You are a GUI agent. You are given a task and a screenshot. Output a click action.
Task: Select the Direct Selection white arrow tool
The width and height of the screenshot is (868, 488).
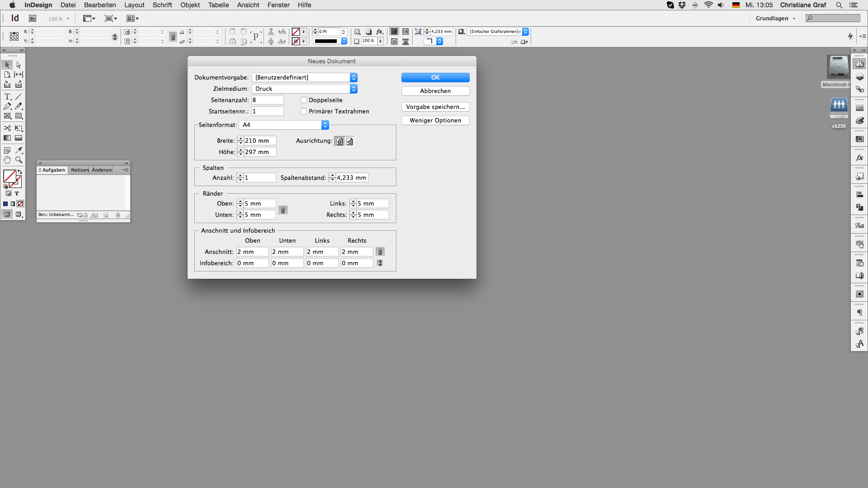pos(19,65)
